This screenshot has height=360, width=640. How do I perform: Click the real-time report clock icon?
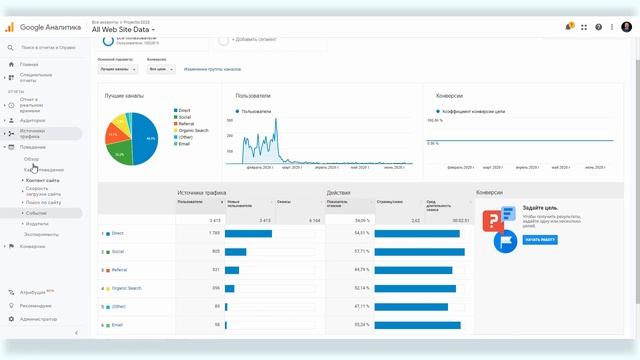[x=11, y=105]
